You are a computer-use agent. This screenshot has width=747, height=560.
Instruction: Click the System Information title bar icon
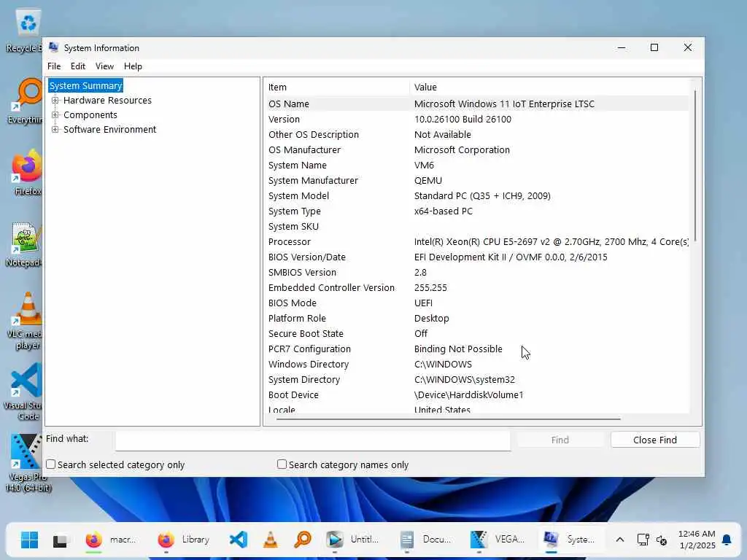point(54,47)
